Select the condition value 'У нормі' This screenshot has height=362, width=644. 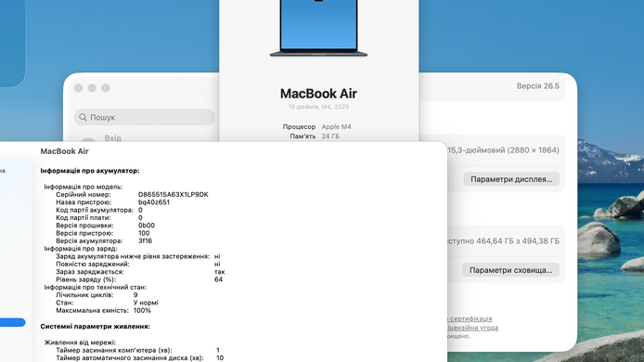click(146, 303)
